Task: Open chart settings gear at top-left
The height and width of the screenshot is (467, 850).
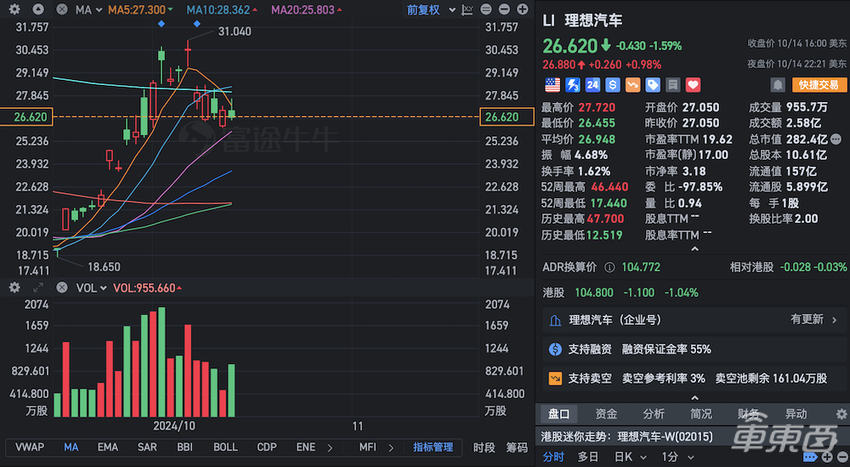Action: point(15,9)
